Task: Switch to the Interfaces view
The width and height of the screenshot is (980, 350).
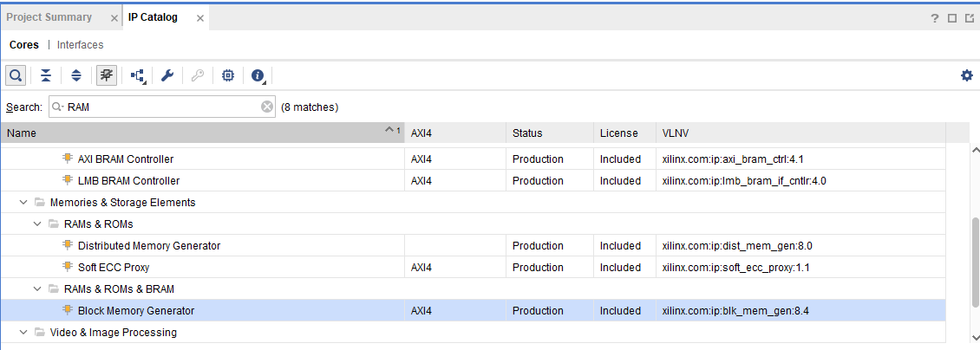Action: coord(80,45)
